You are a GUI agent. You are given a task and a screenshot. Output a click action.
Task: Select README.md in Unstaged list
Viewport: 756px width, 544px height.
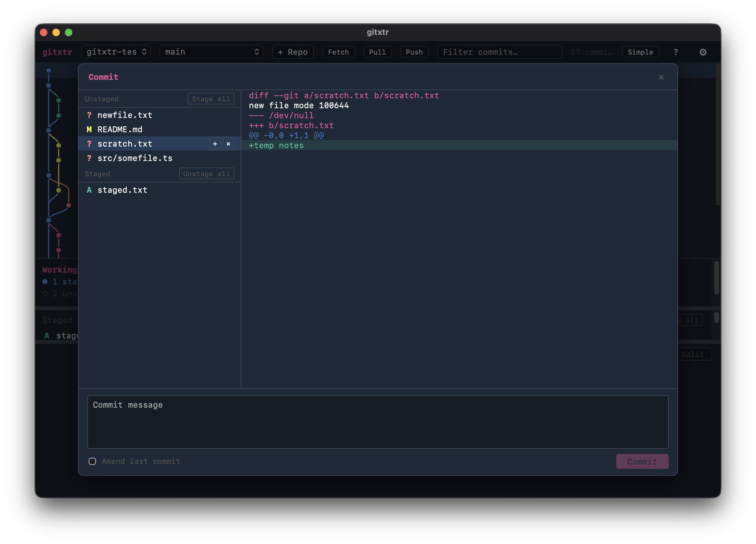160,129
